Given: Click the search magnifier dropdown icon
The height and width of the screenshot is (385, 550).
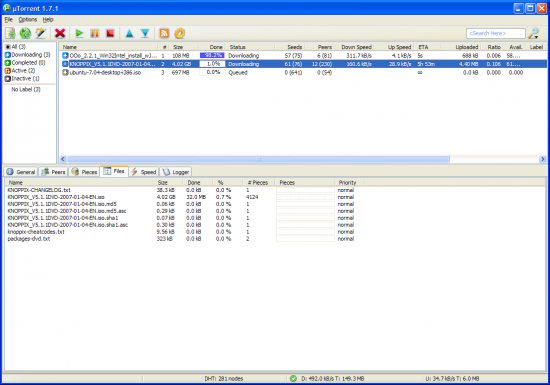Looking at the screenshot, I should coord(534,33).
